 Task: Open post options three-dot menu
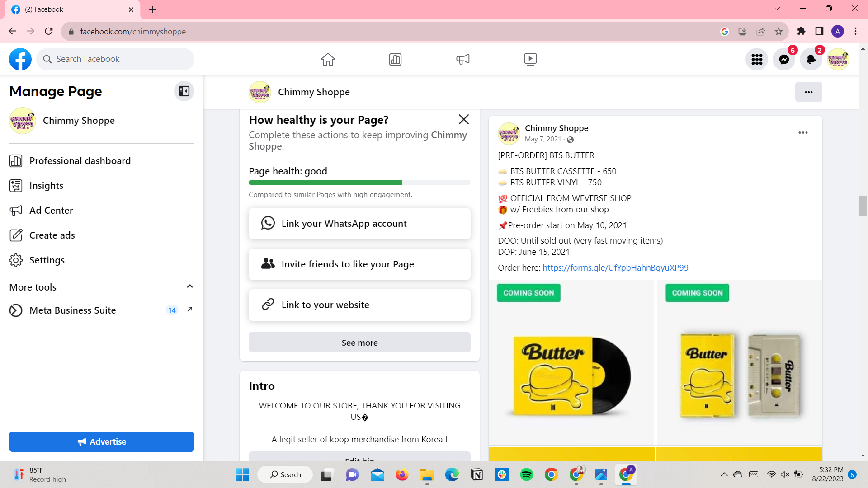click(x=803, y=133)
